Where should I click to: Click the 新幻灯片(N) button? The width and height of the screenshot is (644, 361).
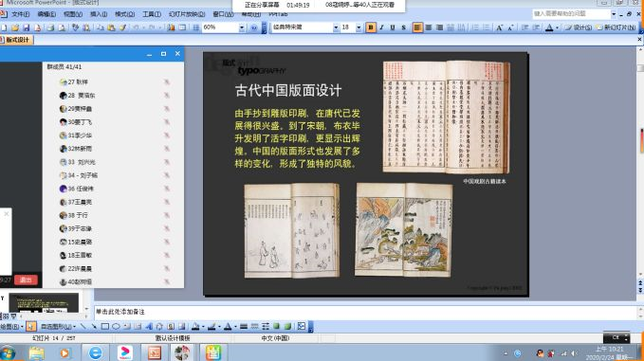(616, 27)
